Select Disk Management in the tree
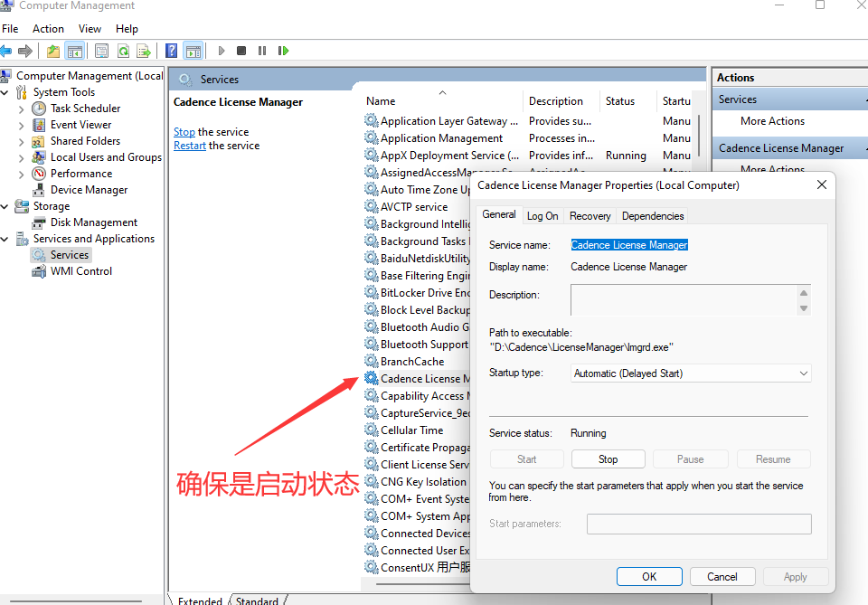The width and height of the screenshot is (868, 605). 94,222
